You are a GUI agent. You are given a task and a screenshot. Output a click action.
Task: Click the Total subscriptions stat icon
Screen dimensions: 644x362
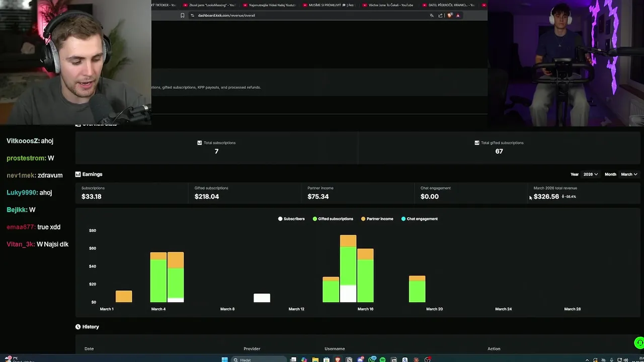click(x=200, y=143)
